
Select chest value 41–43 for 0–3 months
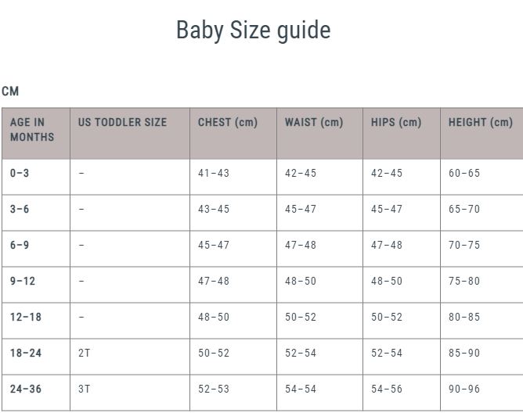(213, 174)
